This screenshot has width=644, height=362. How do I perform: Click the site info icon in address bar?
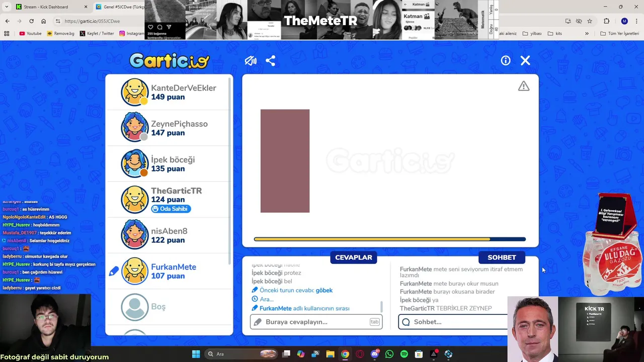(58, 21)
